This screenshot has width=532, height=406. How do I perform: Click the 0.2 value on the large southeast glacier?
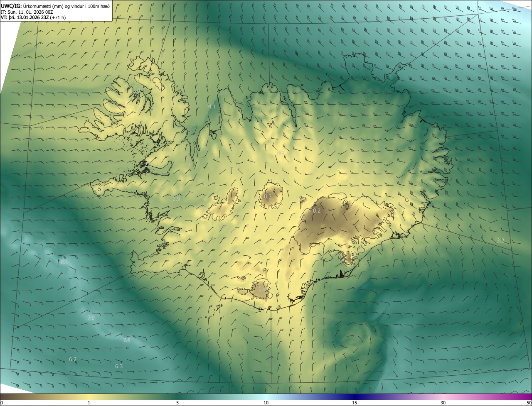click(317, 210)
